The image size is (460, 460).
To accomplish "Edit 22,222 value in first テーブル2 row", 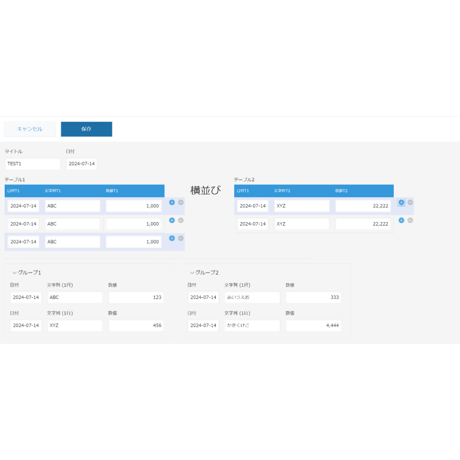I will pyautogui.click(x=363, y=206).
